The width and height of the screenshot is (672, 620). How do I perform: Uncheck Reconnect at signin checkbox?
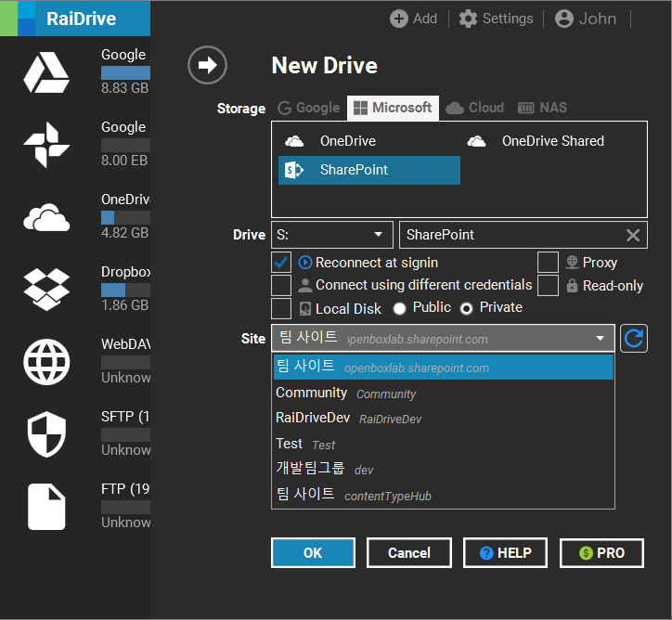pyautogui.click(x=281, y=263)
